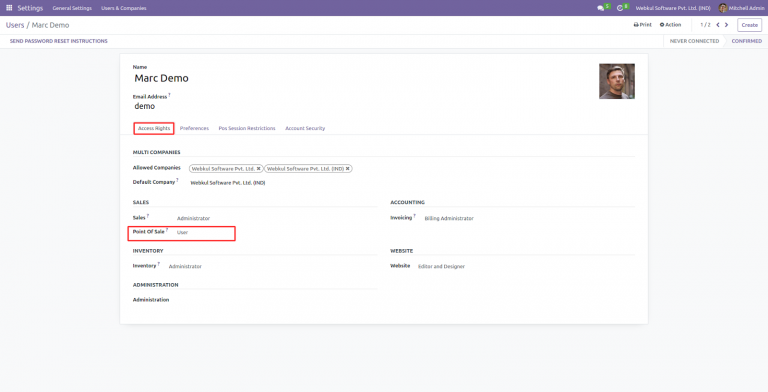The image size is (768, 392).
Task: Click the Allowed Companies label
Action: coord(157,168)
